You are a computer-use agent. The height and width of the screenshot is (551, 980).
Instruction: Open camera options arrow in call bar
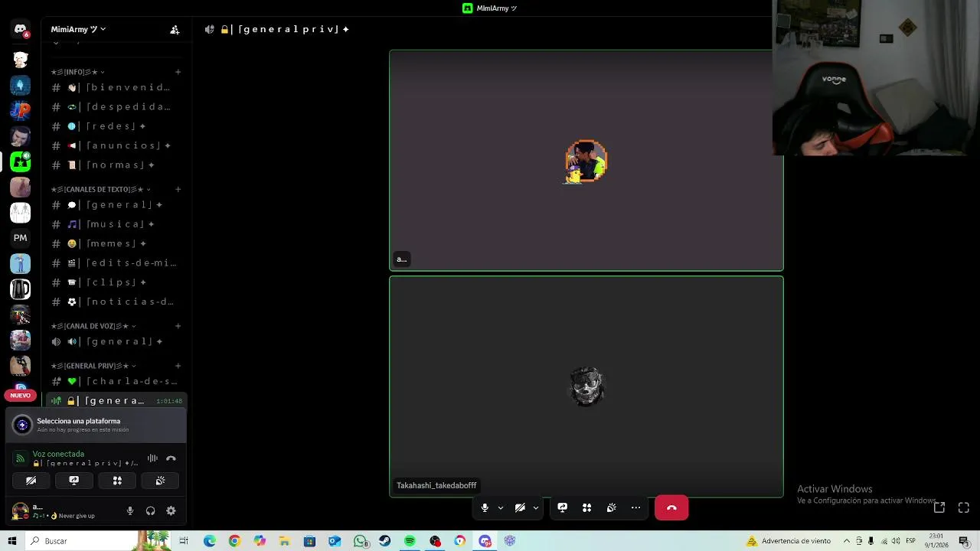536,507
